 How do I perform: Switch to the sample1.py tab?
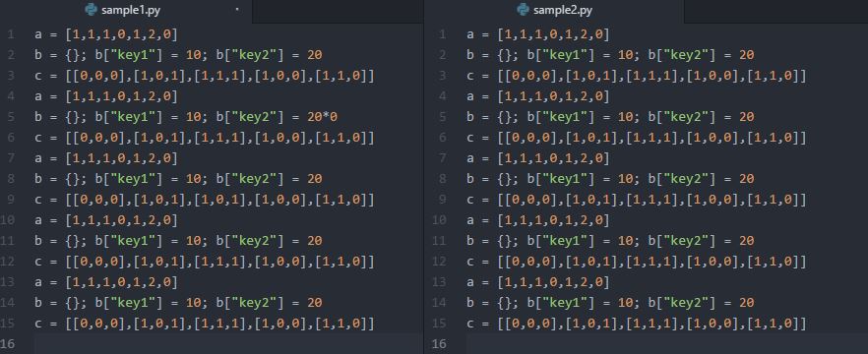126,11
